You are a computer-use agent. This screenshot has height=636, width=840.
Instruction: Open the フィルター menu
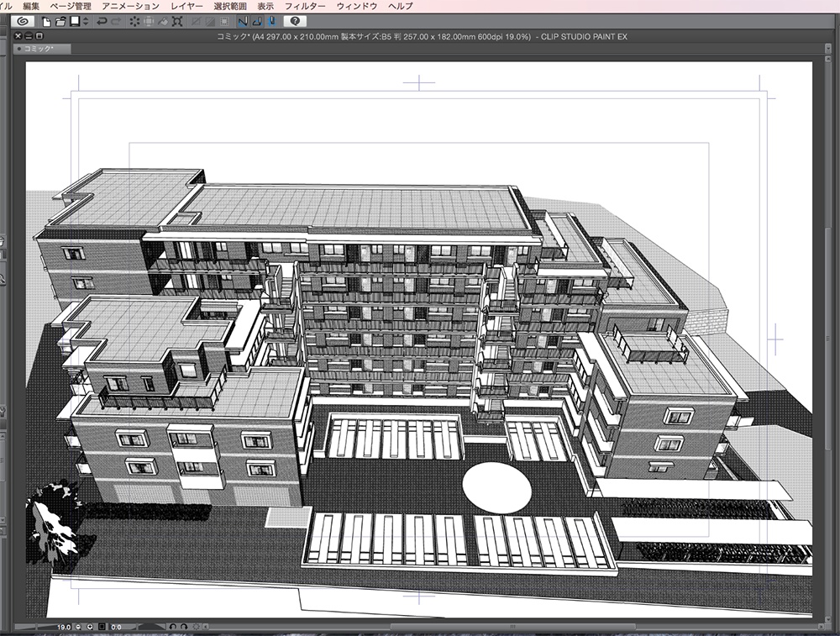[x=306, y=5]
